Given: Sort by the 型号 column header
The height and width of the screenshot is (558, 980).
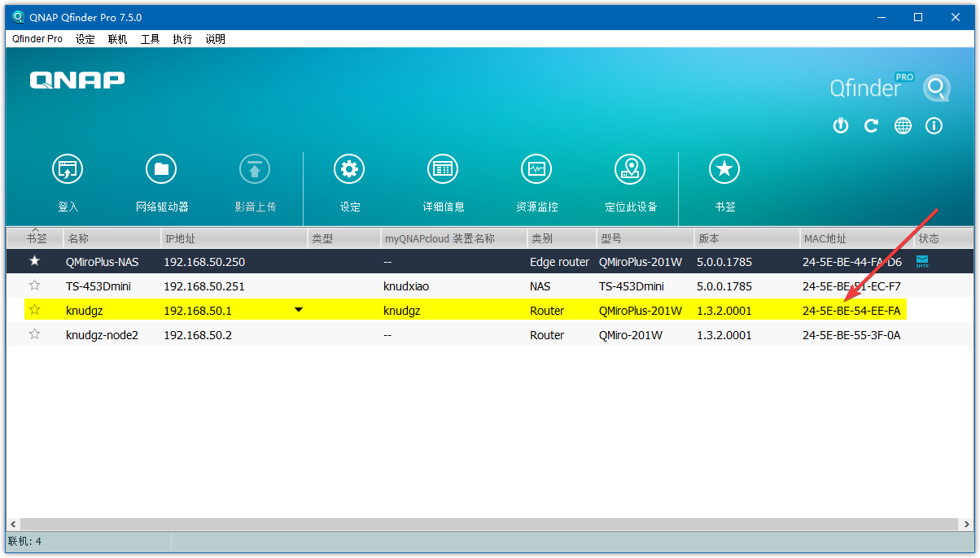Looking at the screenshot, I should pyautogui.click(x=645, y=238).
